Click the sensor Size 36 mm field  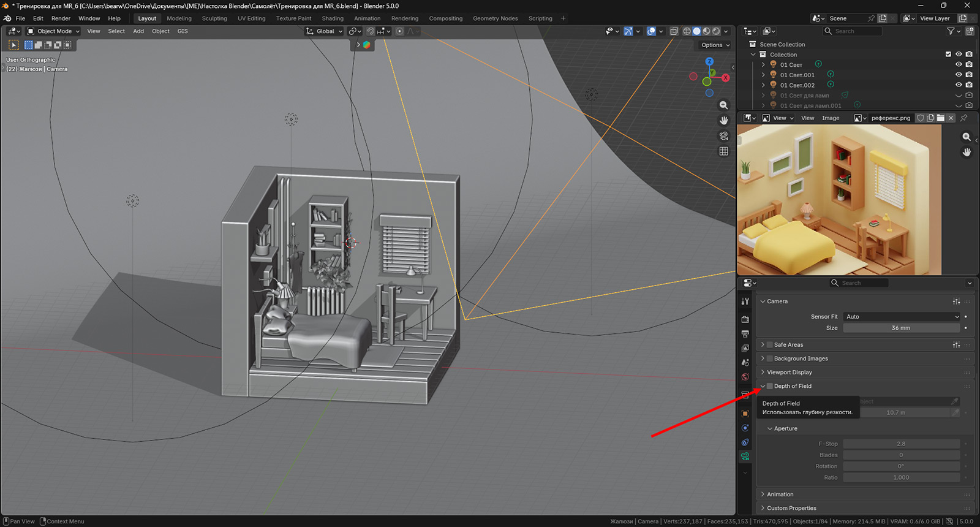tap(900, 328)
